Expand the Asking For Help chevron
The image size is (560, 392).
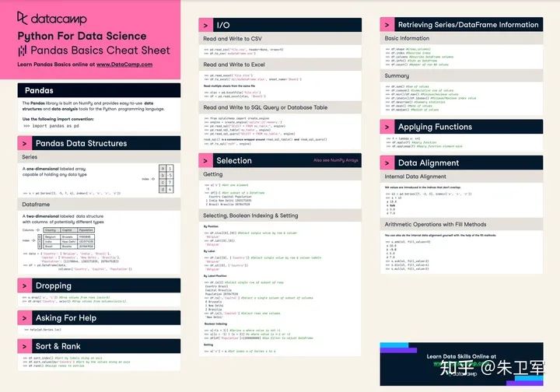pyautogui.click(x=25, y=318)
